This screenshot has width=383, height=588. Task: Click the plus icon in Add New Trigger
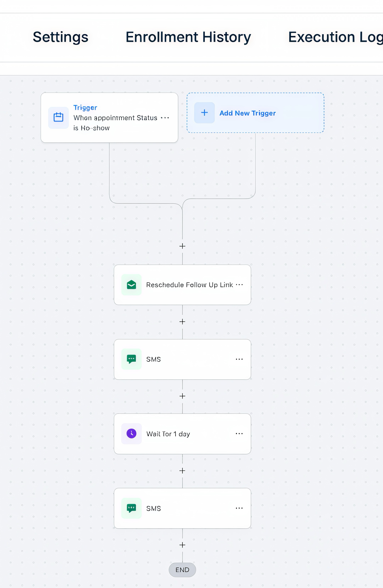tap(204, 113)
